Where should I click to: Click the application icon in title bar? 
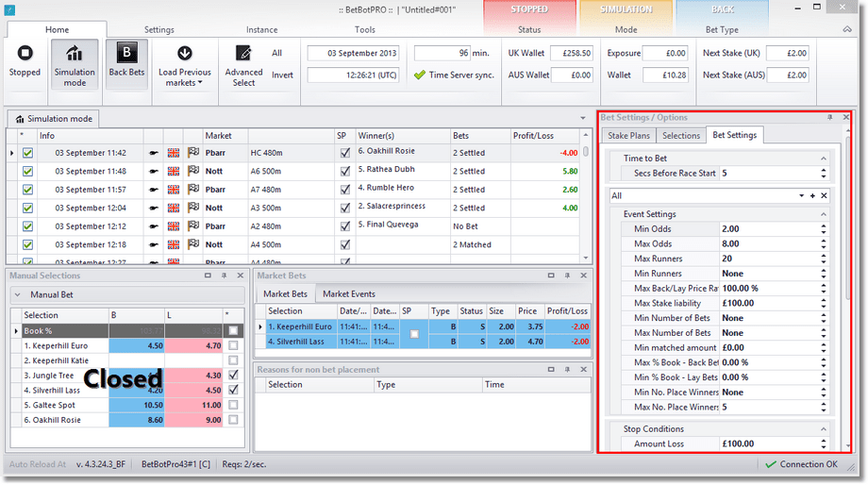click(x=9, y=9)
